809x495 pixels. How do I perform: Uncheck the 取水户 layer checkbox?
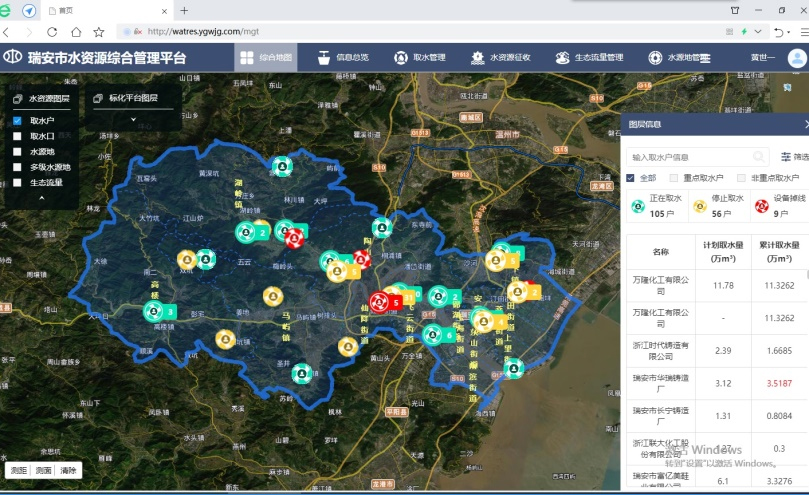(x=17, y=120)
